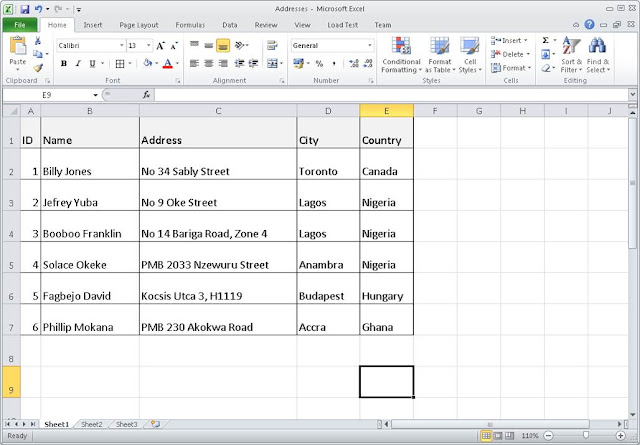The height and width of the screenshot is (445, 640).
Task: Toggle Align Text Right
Action: tap(223, 63)
